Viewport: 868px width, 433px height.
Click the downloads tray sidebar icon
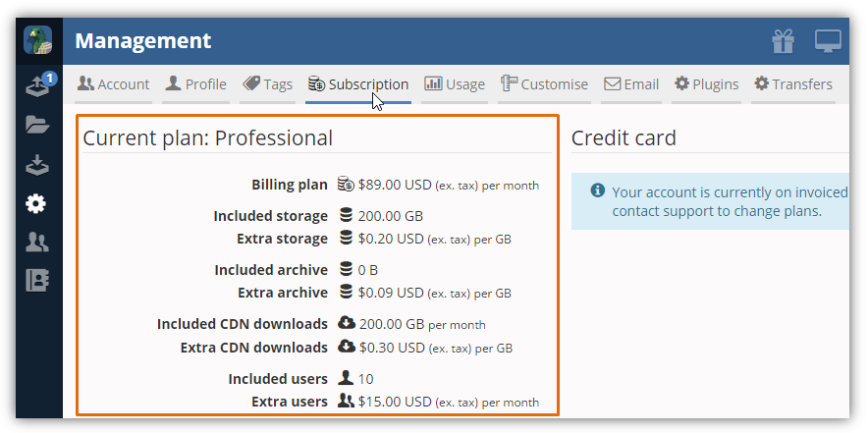click(x=37, y=165)
